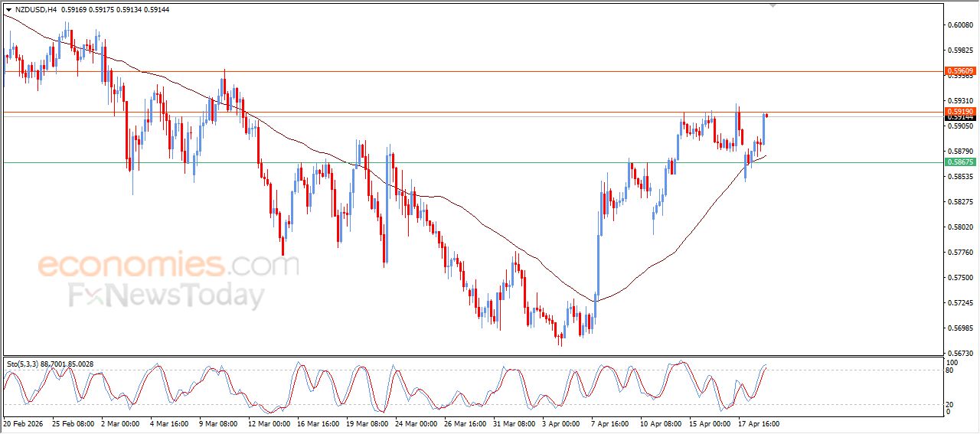Click the dropdown arrow beside NZDUSD,H4

click(x=8, y=10)
